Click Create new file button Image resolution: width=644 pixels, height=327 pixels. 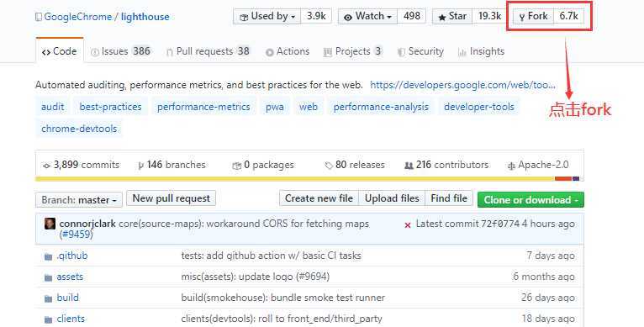click(x=319, y=198)
